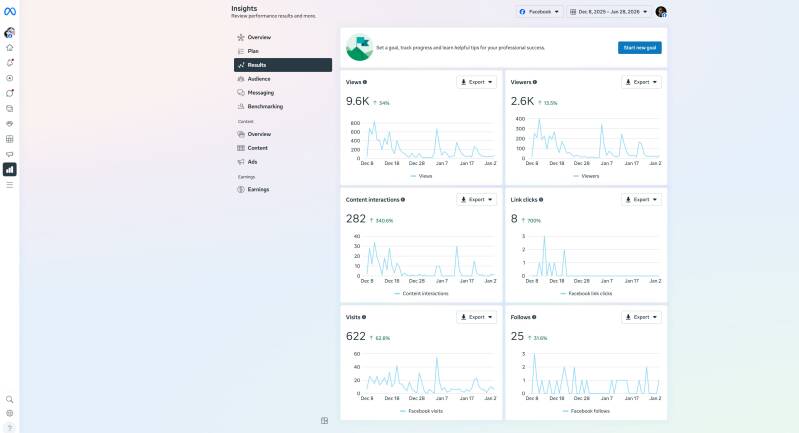Open the Insights bar chart icon
The height and width of the screenshot is (433, 799).
click(x=10, y=169)
